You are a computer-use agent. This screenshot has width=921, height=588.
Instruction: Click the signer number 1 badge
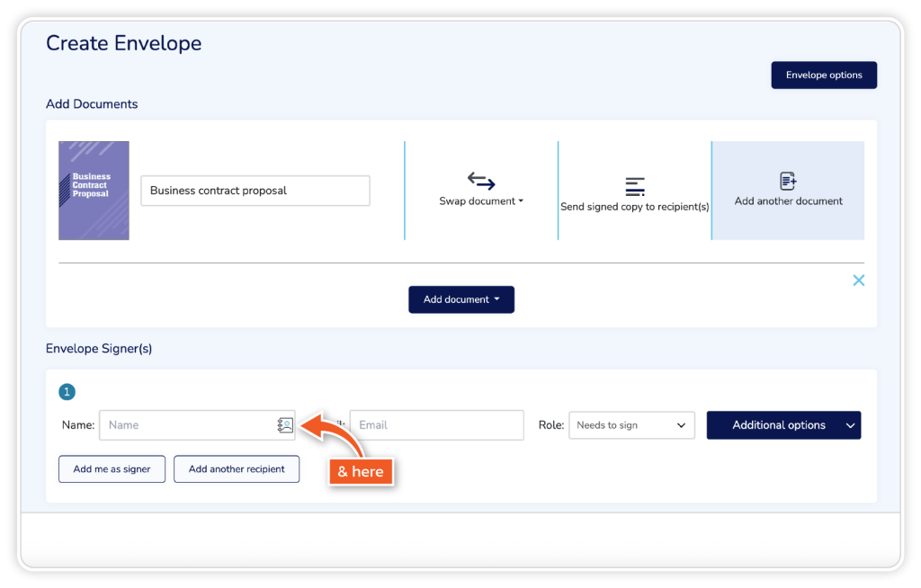point(67,392)
